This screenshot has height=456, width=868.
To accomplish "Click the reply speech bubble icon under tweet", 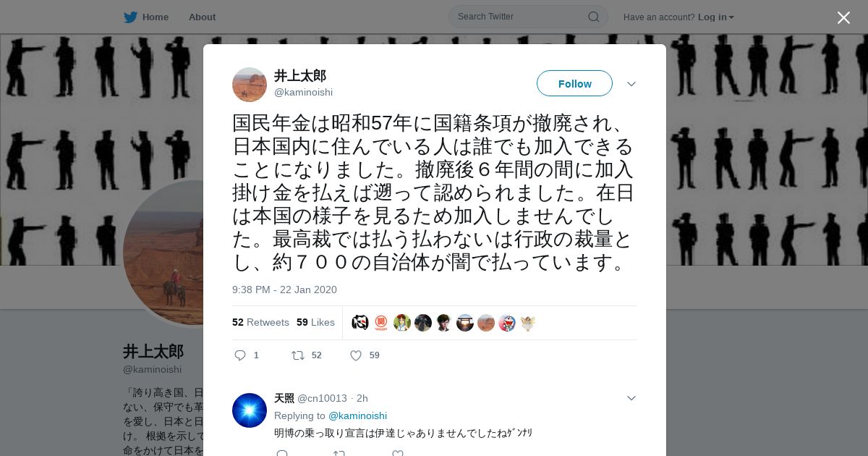I will [x=240, y=355].
